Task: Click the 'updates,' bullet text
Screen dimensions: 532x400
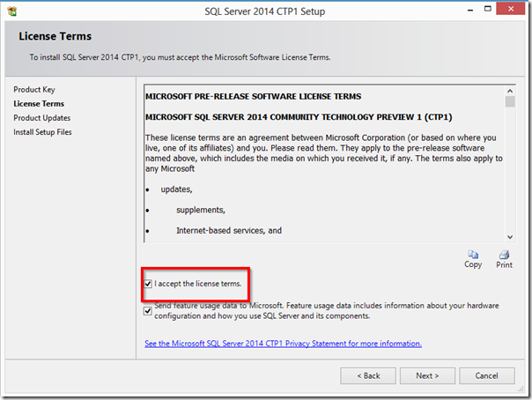Action: click(x=176, y=189)
